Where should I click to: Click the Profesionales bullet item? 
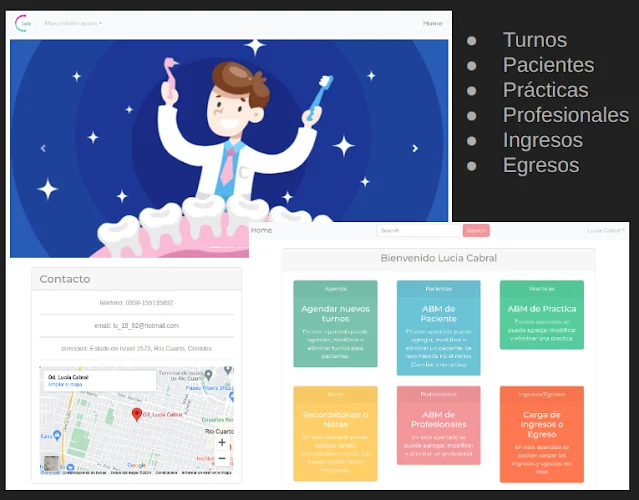pyautogui.click(x=566, y=115)
